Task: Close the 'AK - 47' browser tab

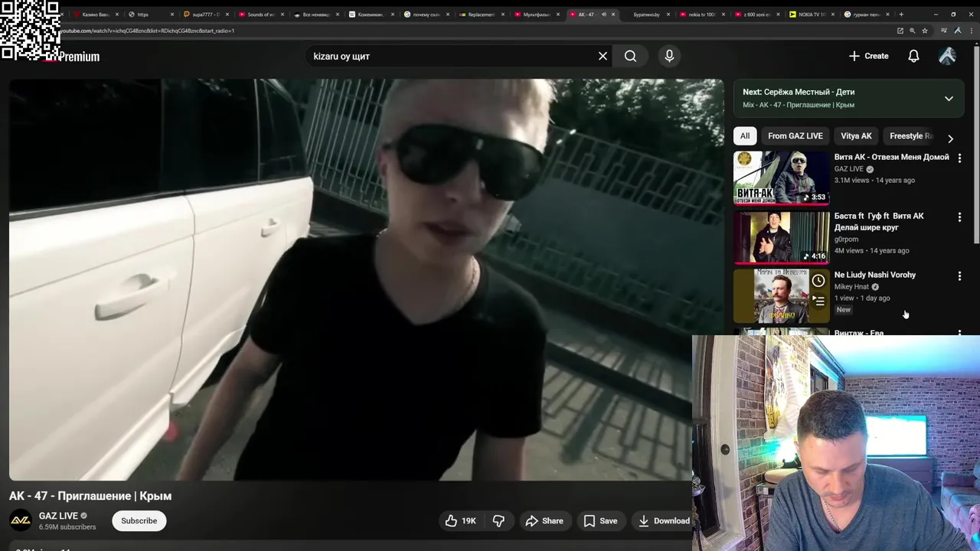Action: click(613, 15)
